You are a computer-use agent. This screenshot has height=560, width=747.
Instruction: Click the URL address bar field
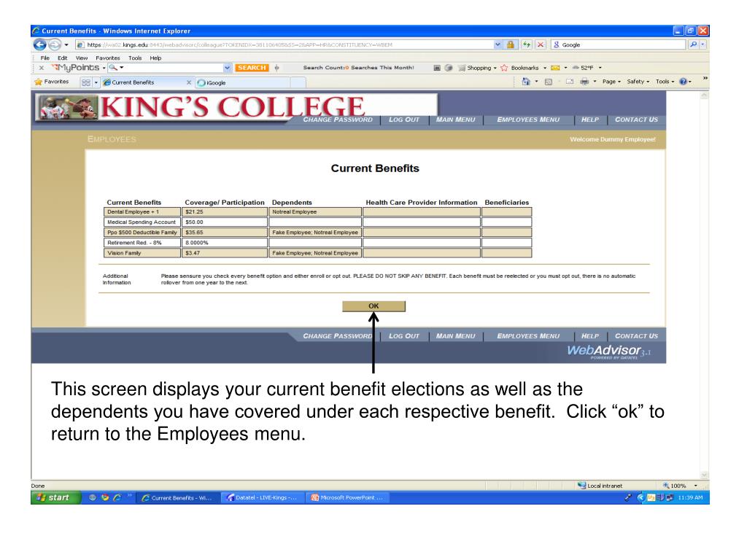[x=284, y=44]
